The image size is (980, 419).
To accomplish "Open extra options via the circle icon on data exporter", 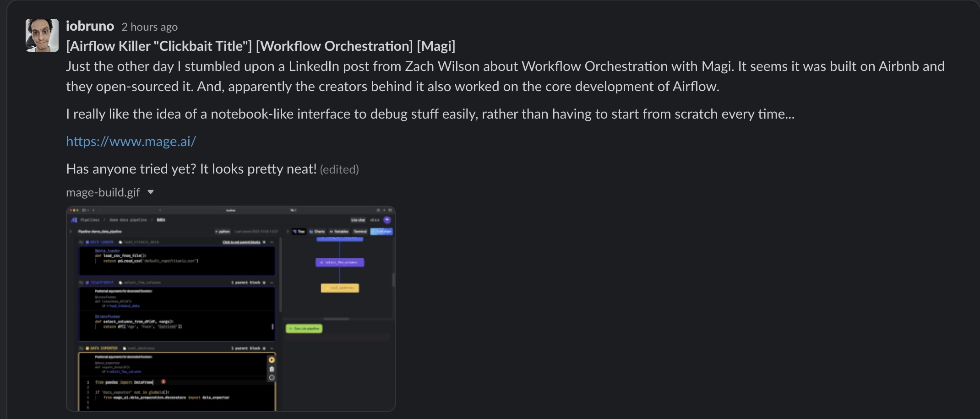I will (272, 377).
